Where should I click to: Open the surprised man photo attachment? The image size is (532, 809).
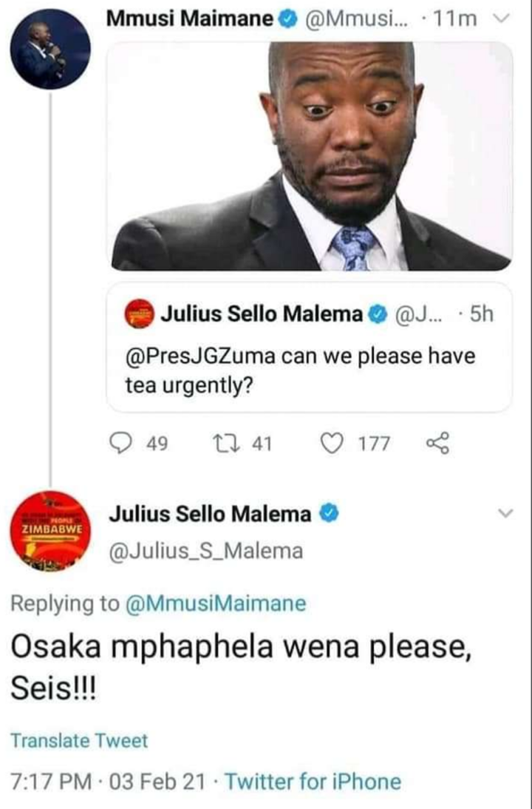(310, 156)
